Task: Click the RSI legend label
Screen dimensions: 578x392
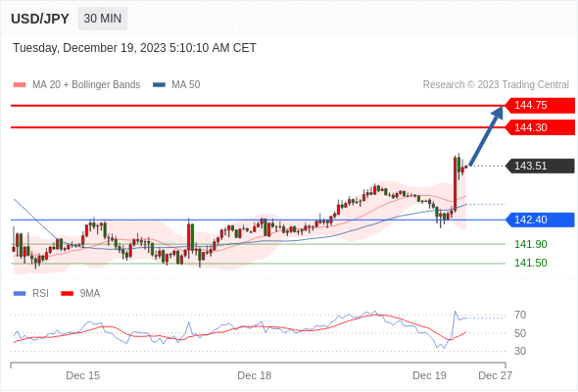Action: [x=40, y=294]
